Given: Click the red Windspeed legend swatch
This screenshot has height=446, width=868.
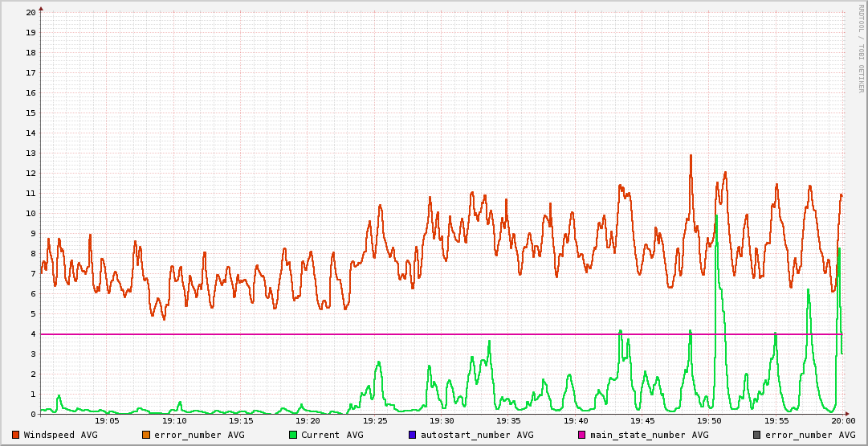Looking at the screenshot, I should click(16, 435).
